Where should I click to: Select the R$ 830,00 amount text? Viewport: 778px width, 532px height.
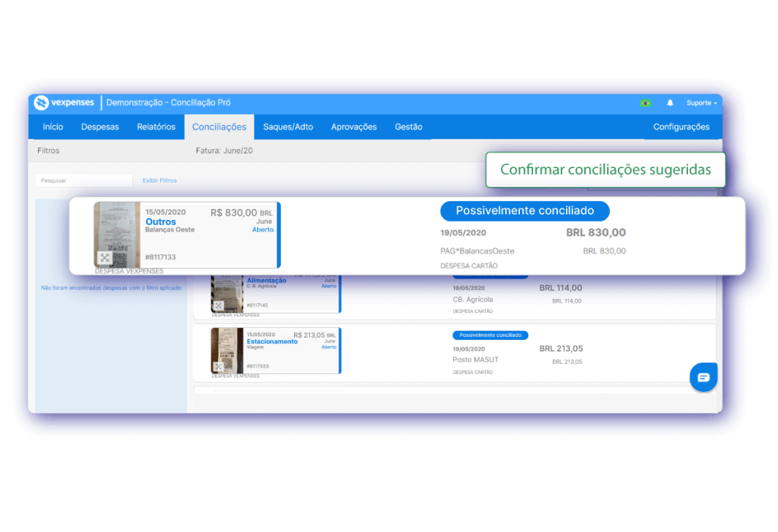tap(234, 213)
